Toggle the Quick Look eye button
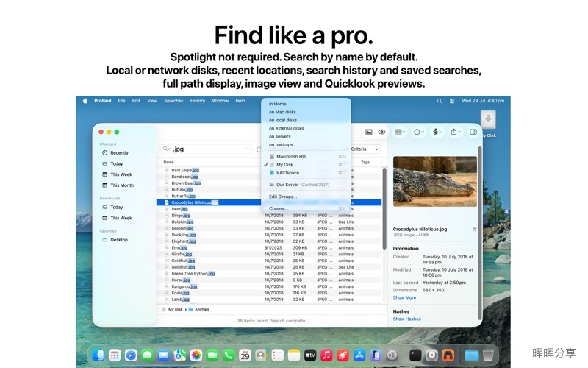 pyautogui.click(x=381, y=132)
